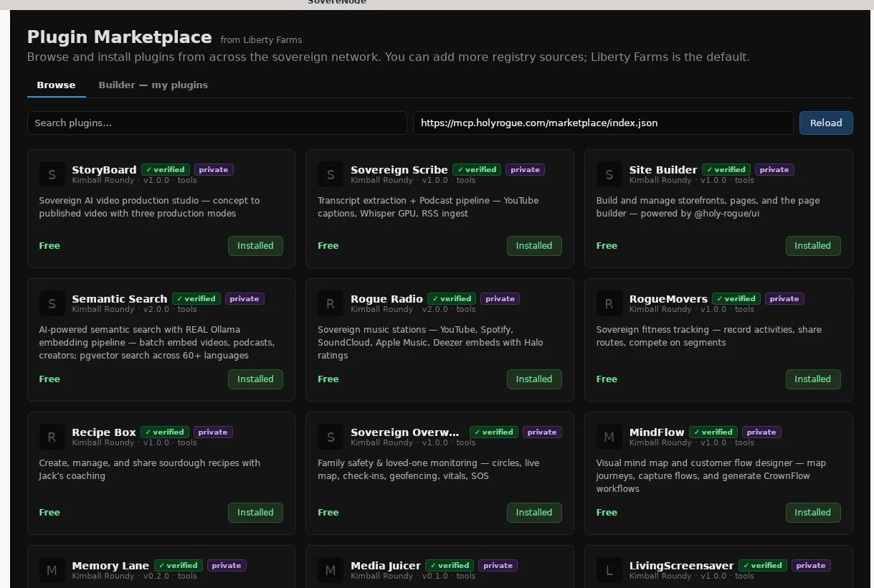This screenshot has width=874, height=588.
Task: Click the Recipe Box plugin title
Action: 104,432
